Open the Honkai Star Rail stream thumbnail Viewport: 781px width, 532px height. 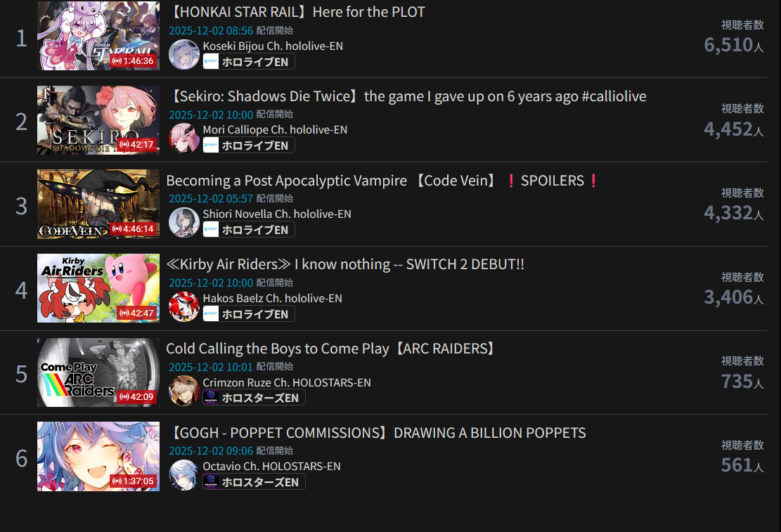click(x=98, y=35)
